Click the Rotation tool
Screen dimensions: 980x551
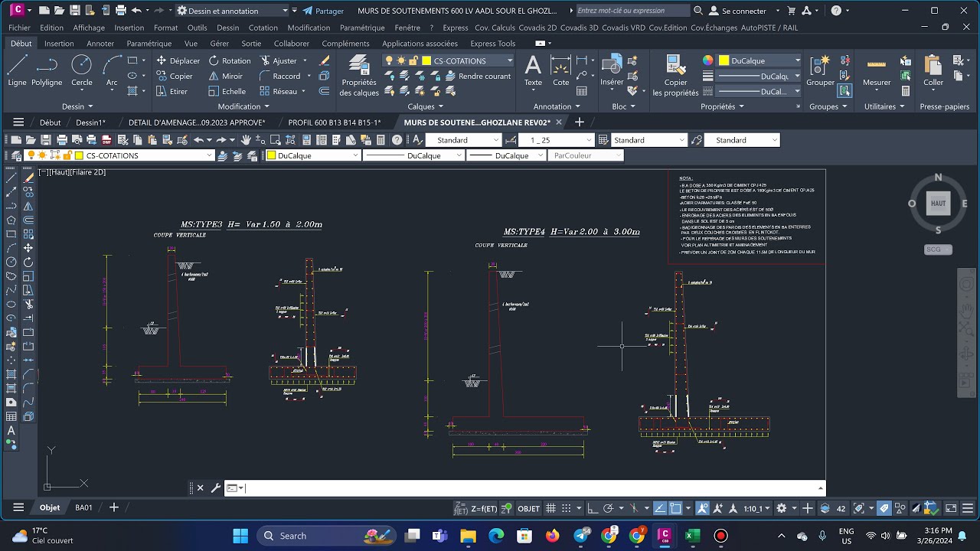pyautogui.click(x=230, y=60)
